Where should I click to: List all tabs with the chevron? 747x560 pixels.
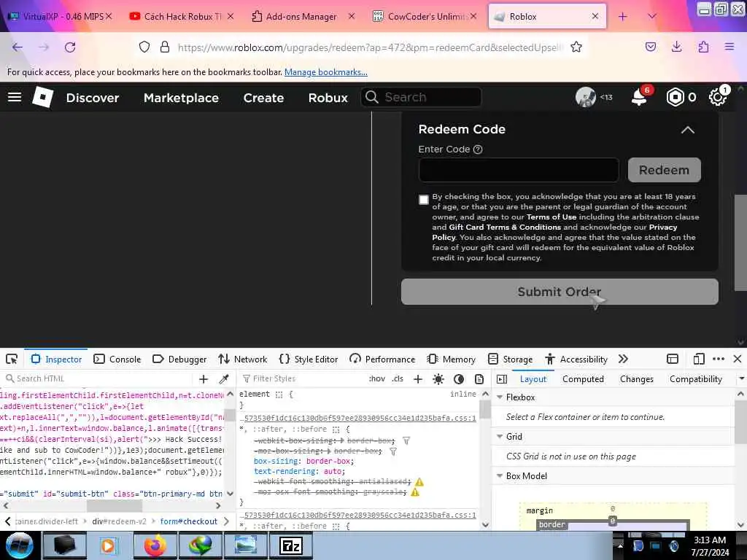[652, 16]
